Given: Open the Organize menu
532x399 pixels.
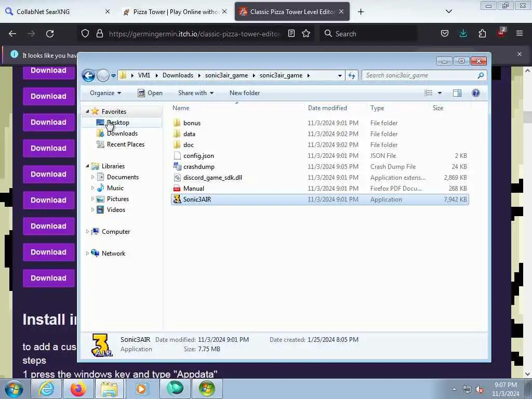Looking at the screenshot, I should [105, 93].
